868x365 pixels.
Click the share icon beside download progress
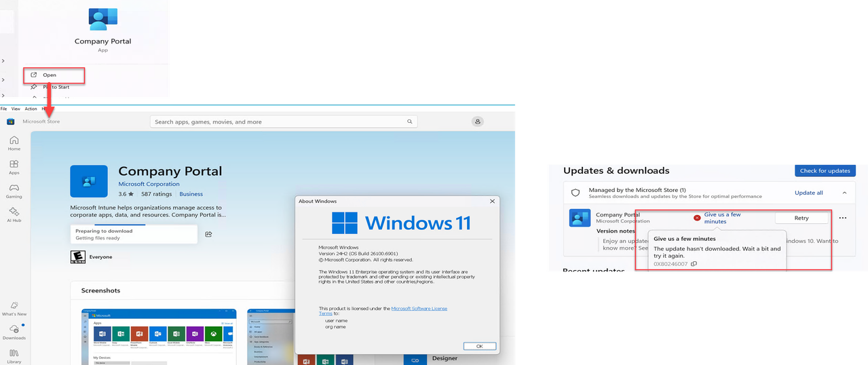tap(209, 234)
